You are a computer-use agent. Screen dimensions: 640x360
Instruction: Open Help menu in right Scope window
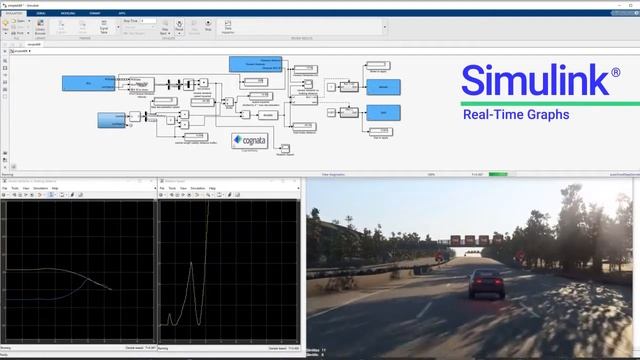(212, 188)
